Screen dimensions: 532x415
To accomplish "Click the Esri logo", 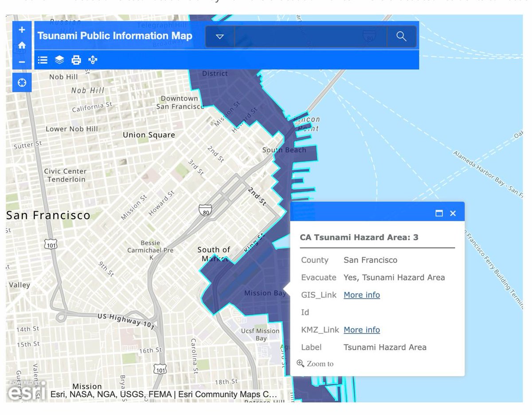I will (27, 391).
